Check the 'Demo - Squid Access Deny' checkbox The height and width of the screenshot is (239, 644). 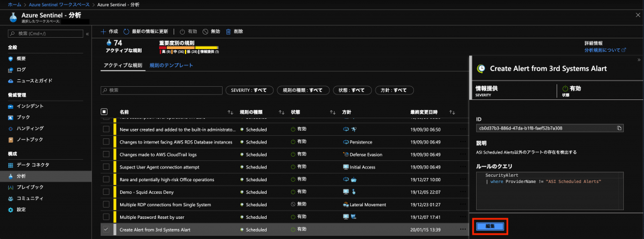point(106,192)
